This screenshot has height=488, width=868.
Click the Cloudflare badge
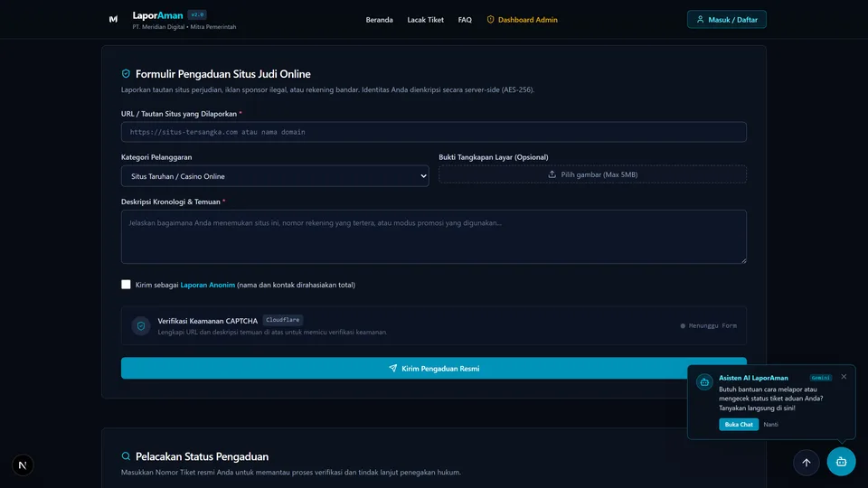(x=282, y=320)
